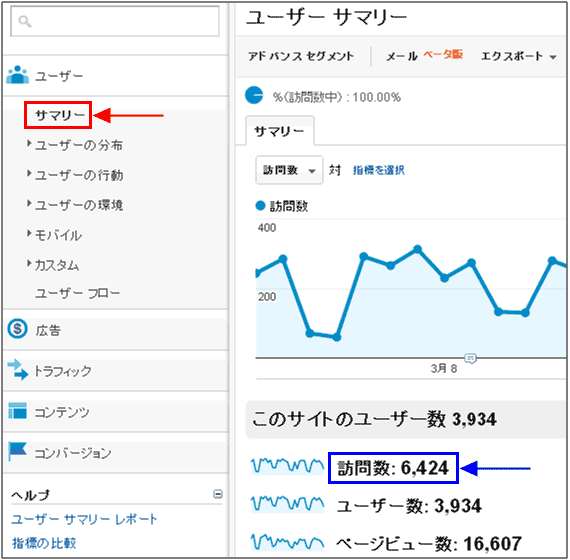
Task: Open the 訪問数 metric dropdown
Action: point(289,170)
